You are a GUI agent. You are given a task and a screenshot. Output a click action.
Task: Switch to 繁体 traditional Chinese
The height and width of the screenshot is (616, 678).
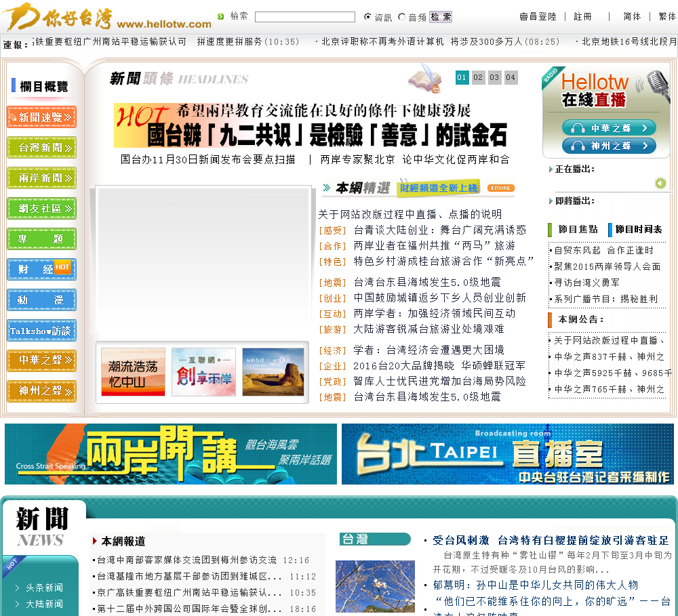(667, 17)
